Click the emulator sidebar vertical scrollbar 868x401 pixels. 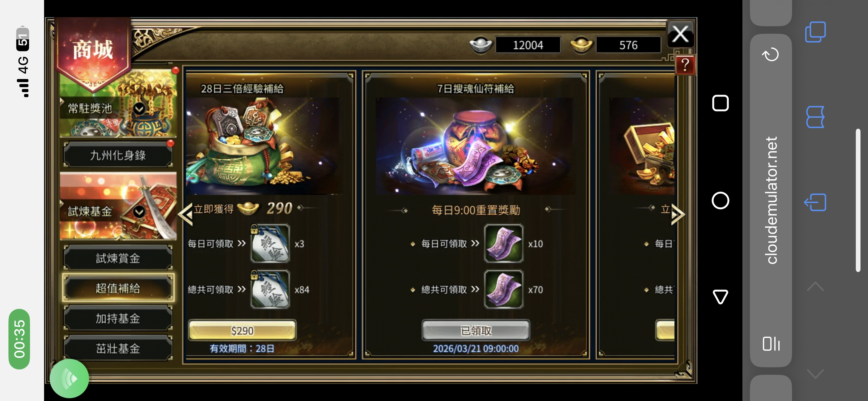click(x=858, y=200)
